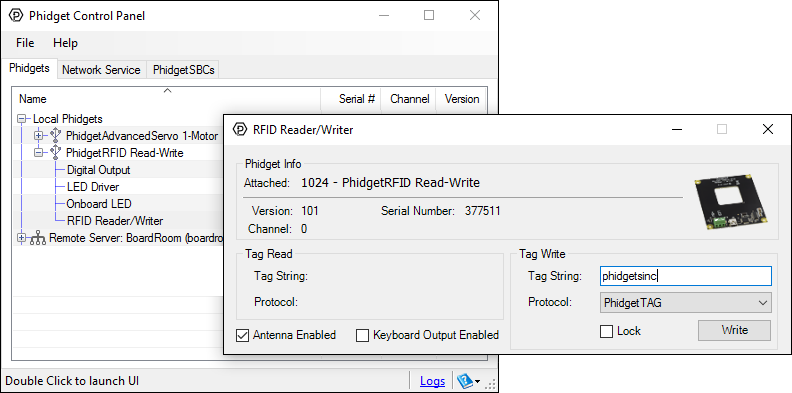Switch to the Network Service tab

point(101,70)
